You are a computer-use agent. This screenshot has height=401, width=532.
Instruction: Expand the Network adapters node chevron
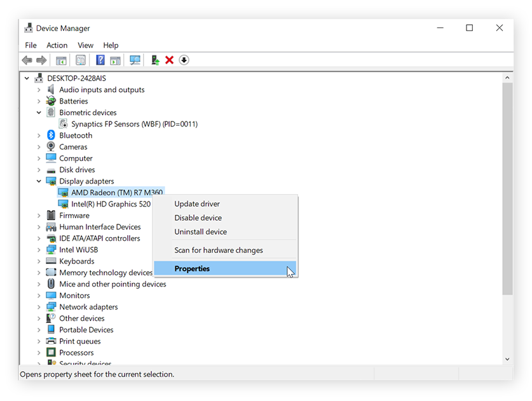coord(39,307)
